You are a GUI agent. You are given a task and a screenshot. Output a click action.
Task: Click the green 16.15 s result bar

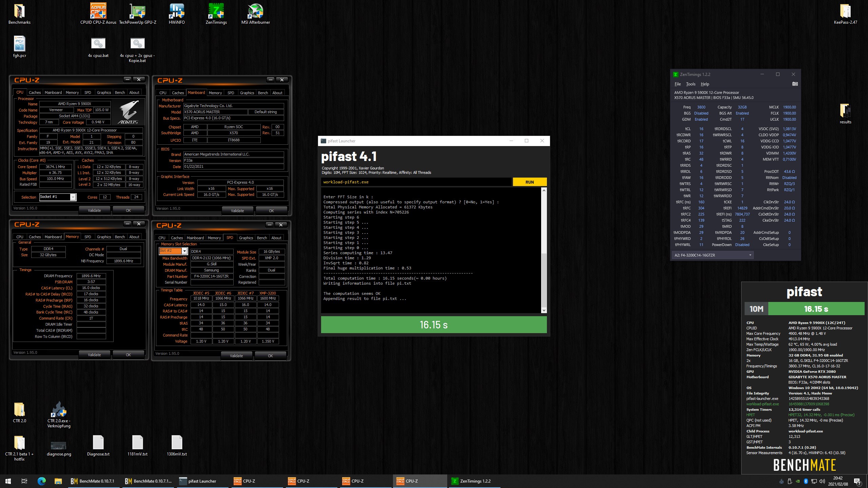pyautogui.click(x=434, y=325)
